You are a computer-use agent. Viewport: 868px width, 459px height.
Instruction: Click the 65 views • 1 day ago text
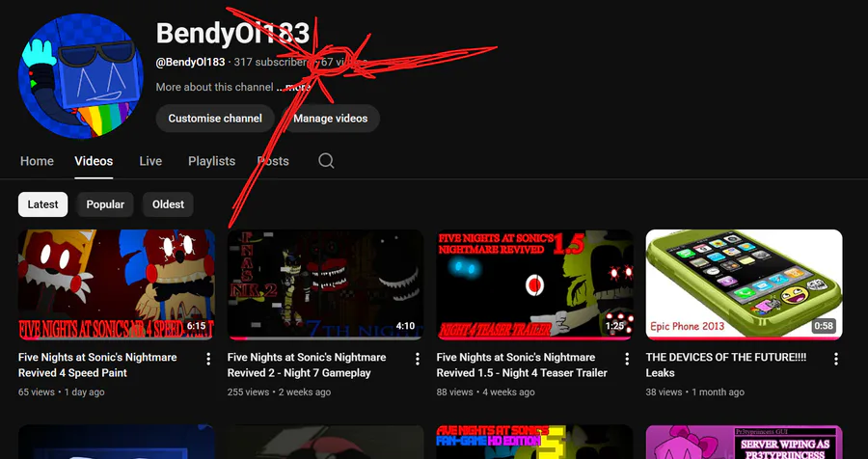62,392
